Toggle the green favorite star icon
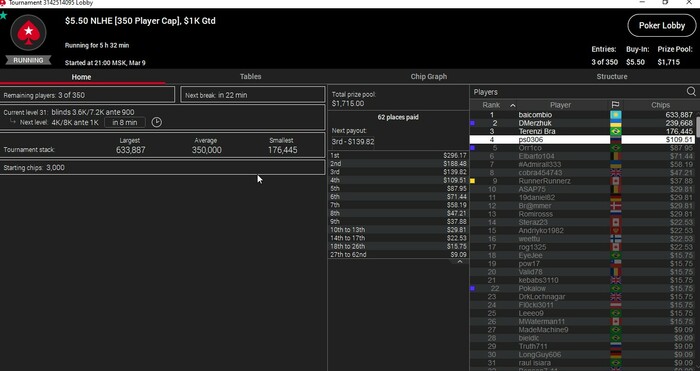 pos(4,16)
